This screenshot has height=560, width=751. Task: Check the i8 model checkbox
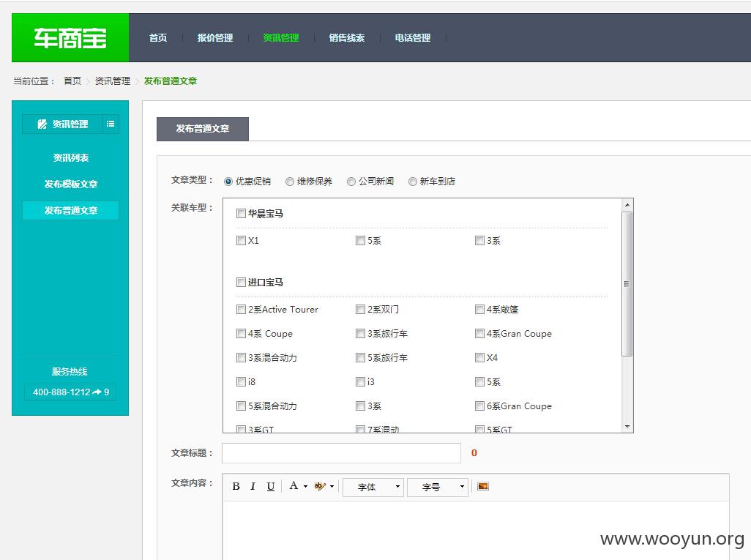[x=241, y=382]
